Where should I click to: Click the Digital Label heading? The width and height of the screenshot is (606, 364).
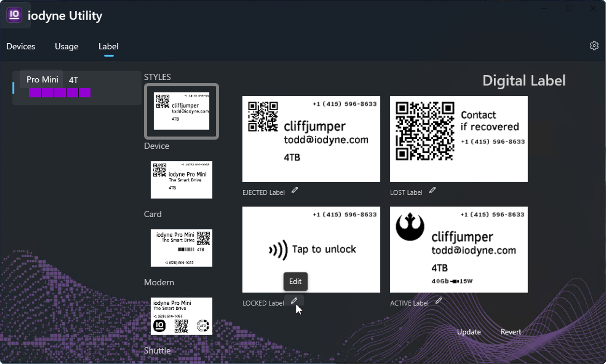pos(524,81)
